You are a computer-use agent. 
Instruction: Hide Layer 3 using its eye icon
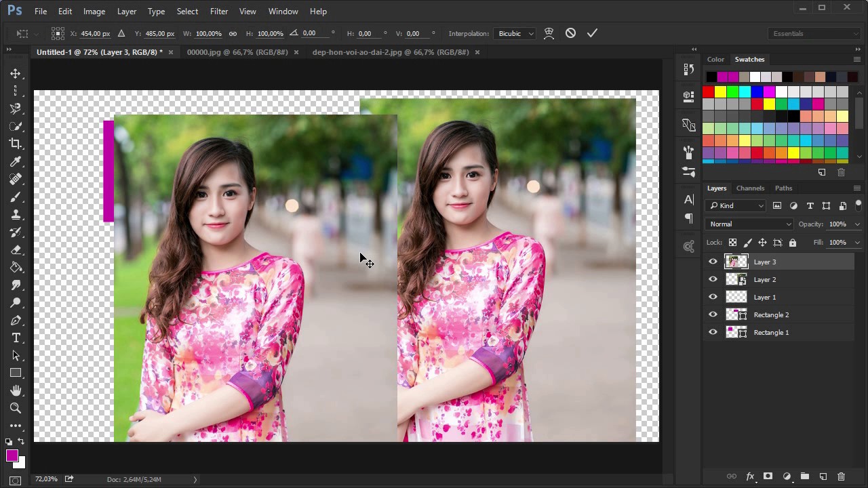click(713, 262)
